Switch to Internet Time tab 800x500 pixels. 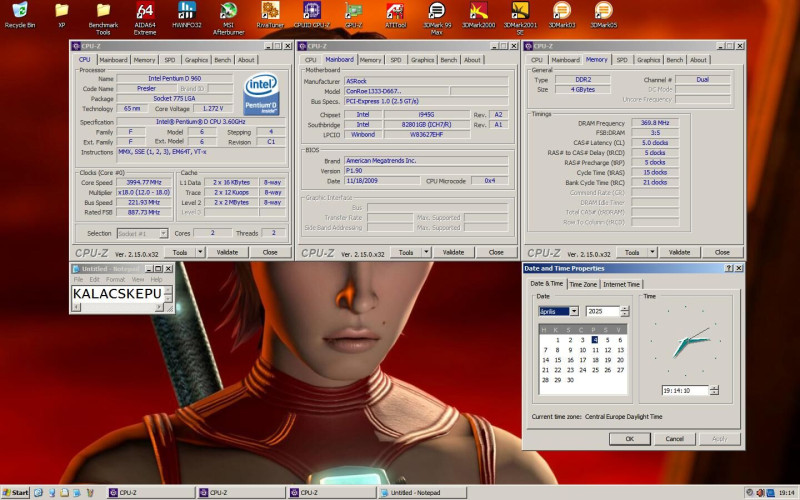pos(621,284)
